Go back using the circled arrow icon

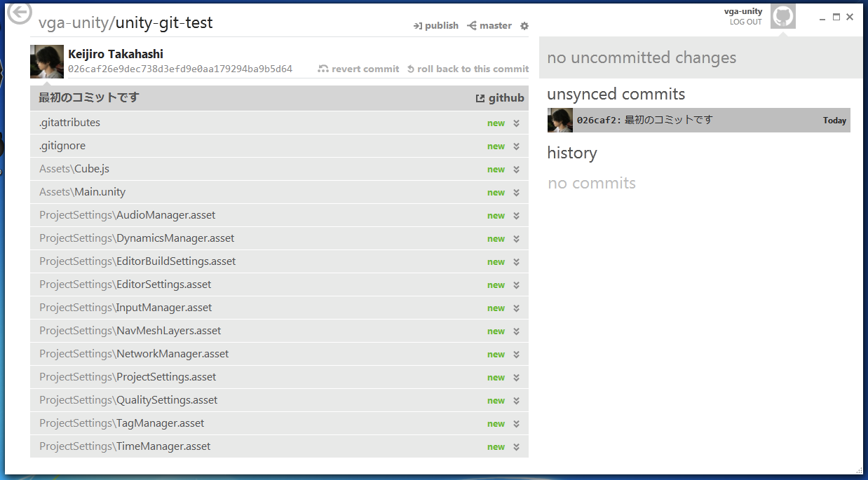coord(19,12)
